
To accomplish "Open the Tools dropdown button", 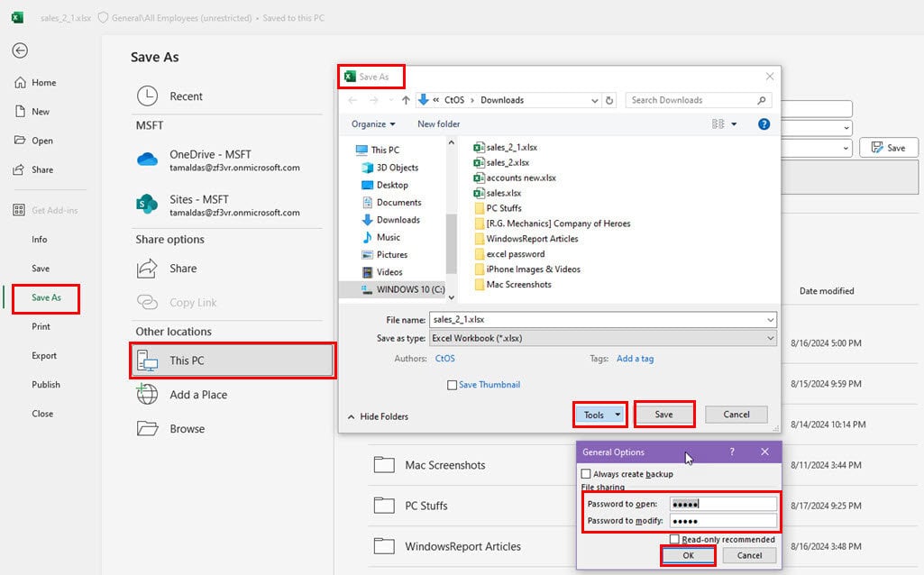I will (599, 415).
